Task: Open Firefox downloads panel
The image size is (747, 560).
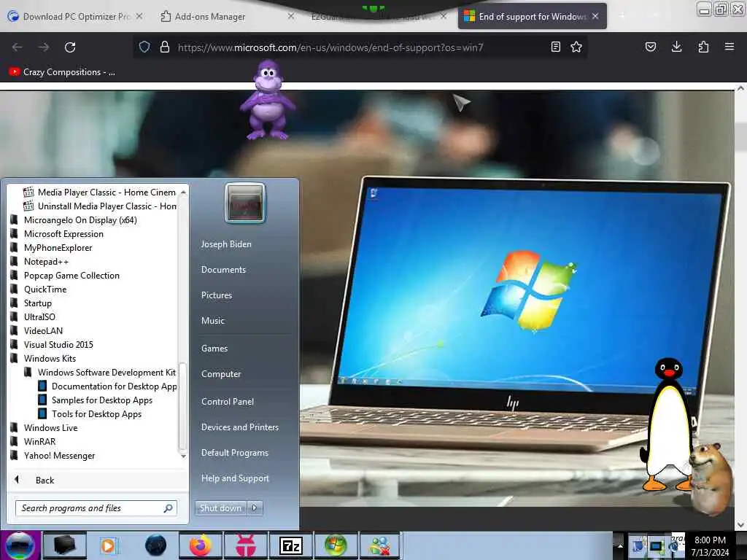Action: (x=676, y=47)
